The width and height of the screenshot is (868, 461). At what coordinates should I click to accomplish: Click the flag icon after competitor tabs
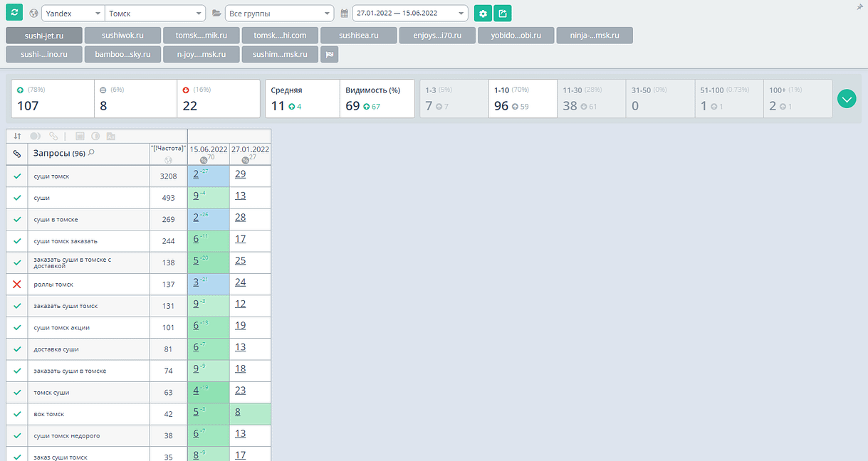point(329,54)
